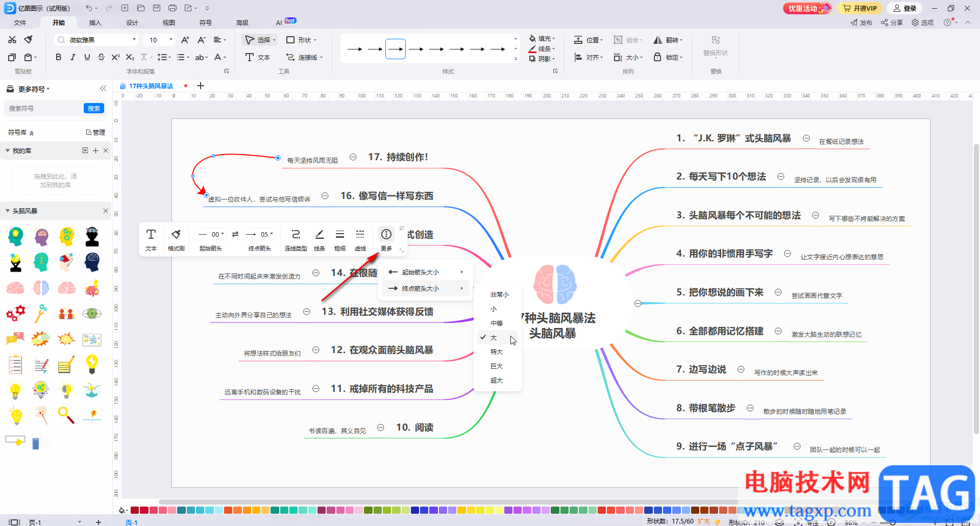Collapse the symbol panel with double chevron

[103, 88]
